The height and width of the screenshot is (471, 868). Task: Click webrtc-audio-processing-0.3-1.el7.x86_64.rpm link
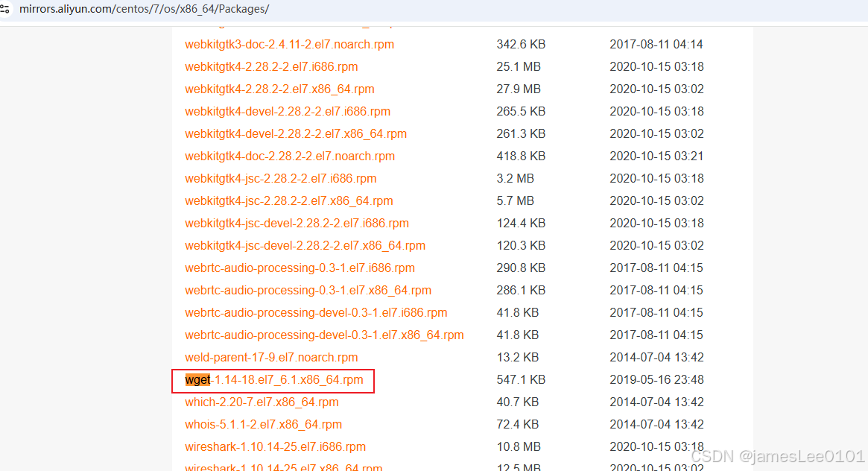(308, 291)
